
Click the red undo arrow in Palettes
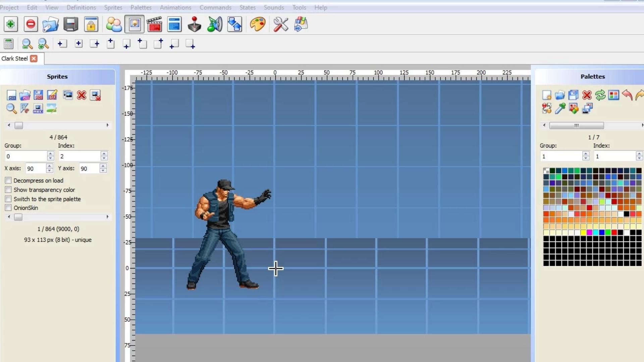click(x=627, y=95)
